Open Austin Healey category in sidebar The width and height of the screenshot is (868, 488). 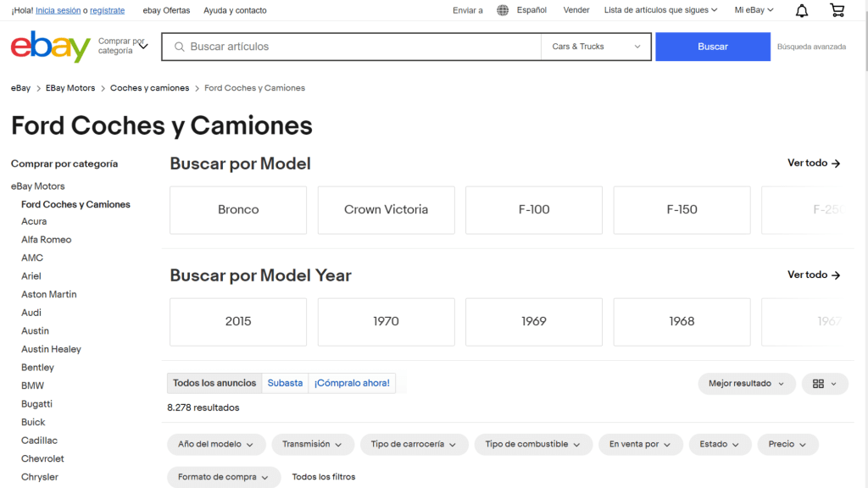[x=51, y=349]
